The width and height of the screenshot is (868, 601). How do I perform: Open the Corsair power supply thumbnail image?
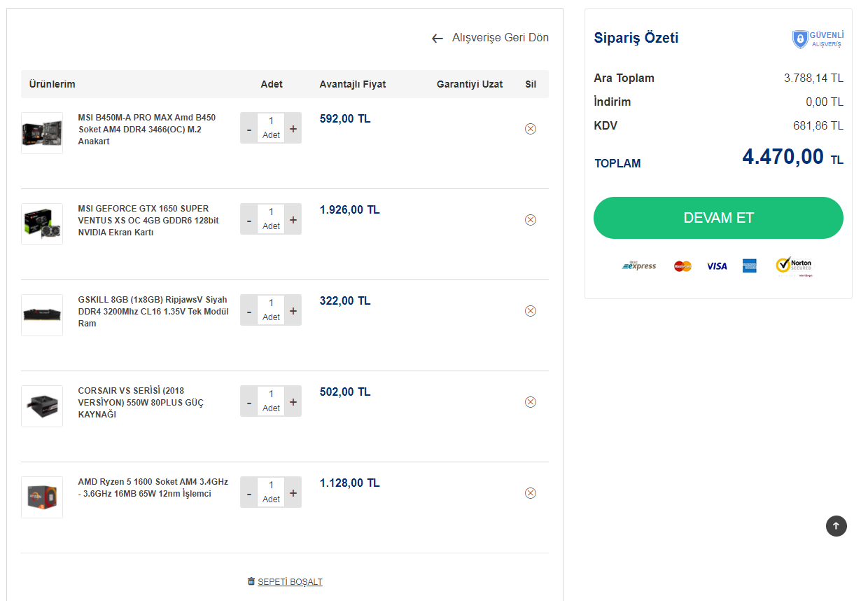pos(42,406)
